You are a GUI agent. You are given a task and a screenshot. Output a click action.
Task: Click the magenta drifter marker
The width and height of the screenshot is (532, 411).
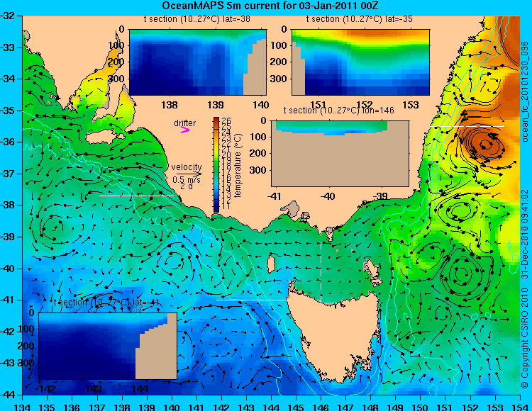[x=185, y=130]
